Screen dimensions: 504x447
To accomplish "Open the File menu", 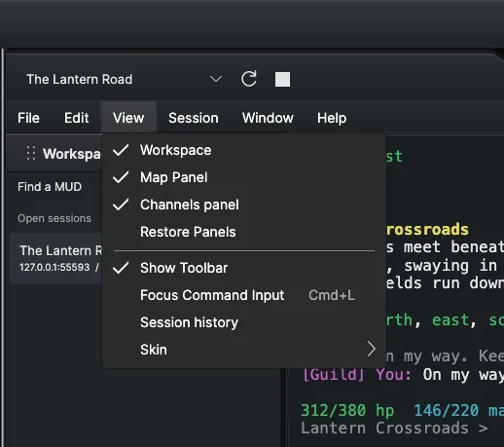I will coord(28,118).
